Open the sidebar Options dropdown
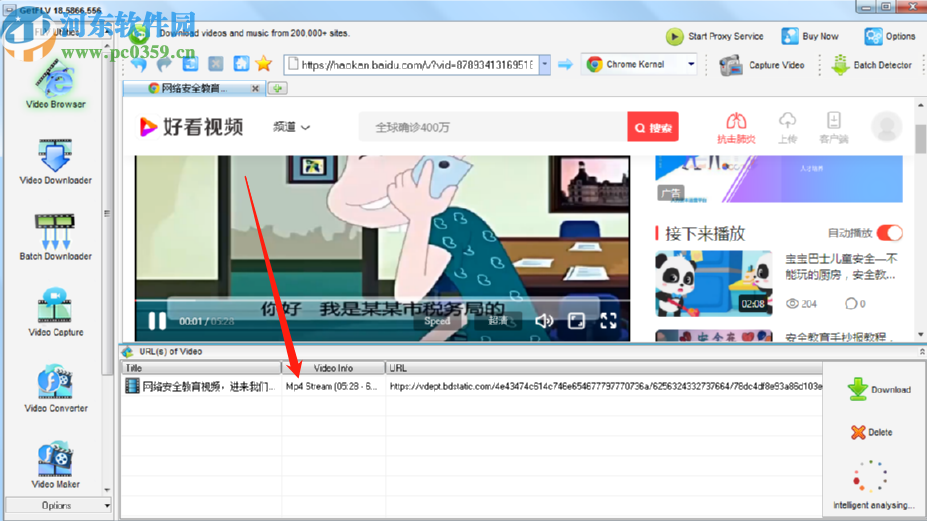 pyautogui.click(x=57, y=506)
